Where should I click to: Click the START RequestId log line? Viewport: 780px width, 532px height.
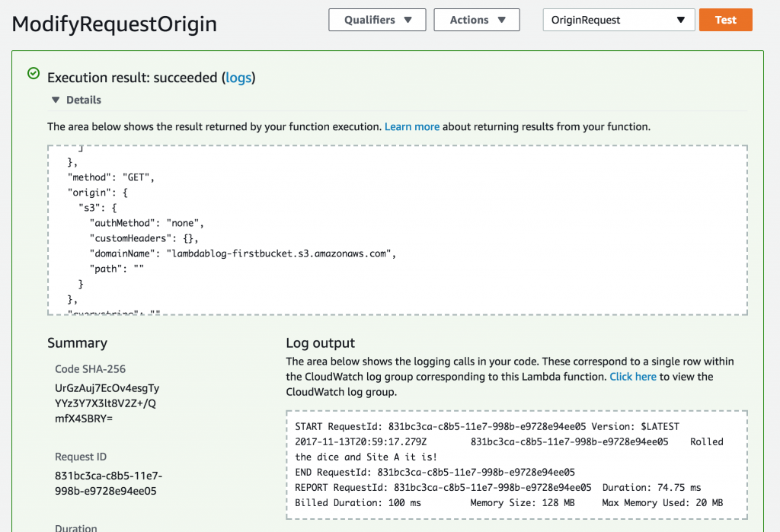(486, 426)
